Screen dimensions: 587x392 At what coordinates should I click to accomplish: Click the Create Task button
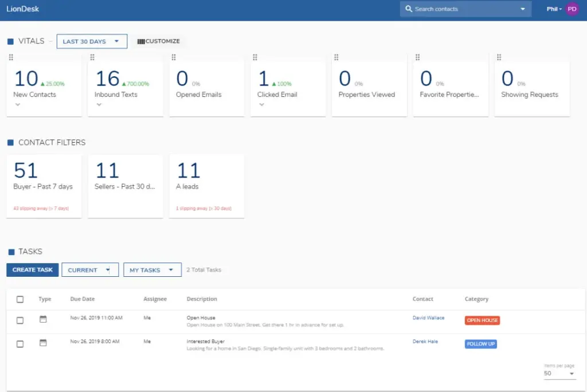point(33,270)
